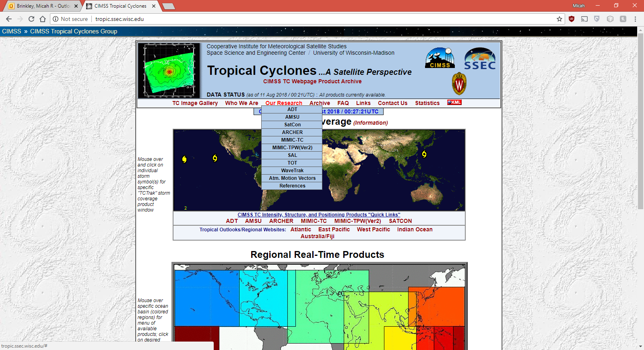The image size is (644, 350).
Task: Click the westernmost Pacific storm symbol
Action: point(184,159)
